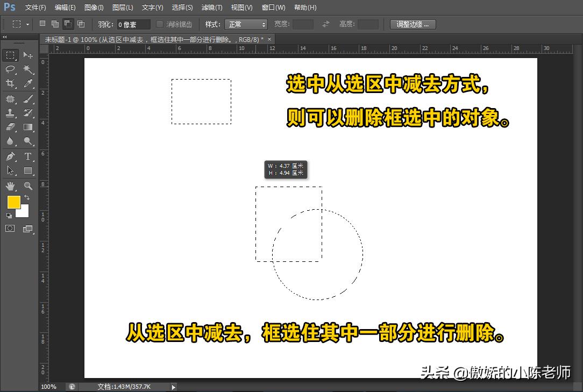Open the 选择 (Select) menu
The height and width of the screenshot is (392, 583).
point(182,7)
